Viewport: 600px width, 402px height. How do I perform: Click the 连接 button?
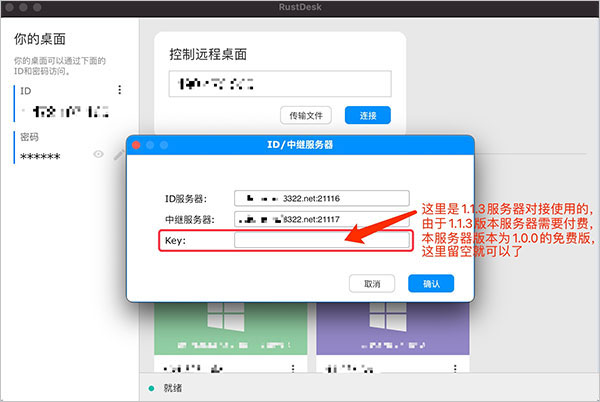[368, 115]
